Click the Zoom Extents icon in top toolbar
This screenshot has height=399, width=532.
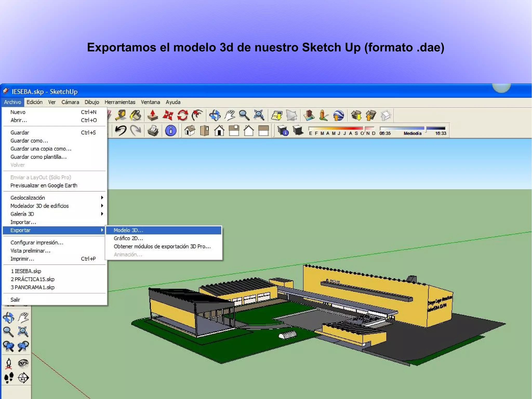coord(259,115)
